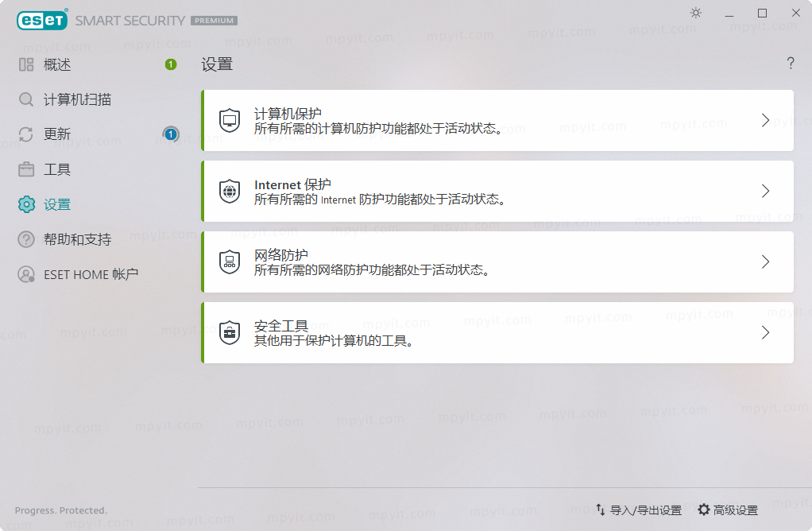The image size is (812, 531).
Task: Open help via the question mark icon
Action: pyautogui.click(x=791, y=64)
